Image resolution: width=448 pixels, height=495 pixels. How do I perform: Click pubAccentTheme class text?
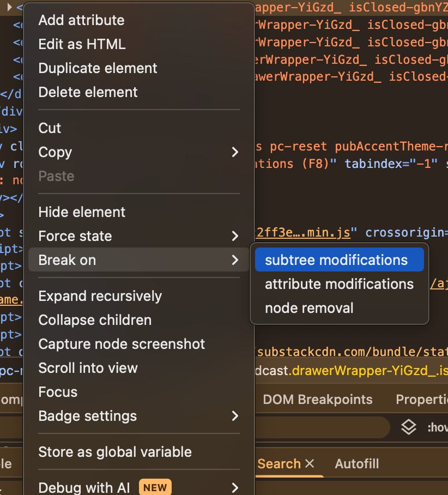(x=391, y=147)
